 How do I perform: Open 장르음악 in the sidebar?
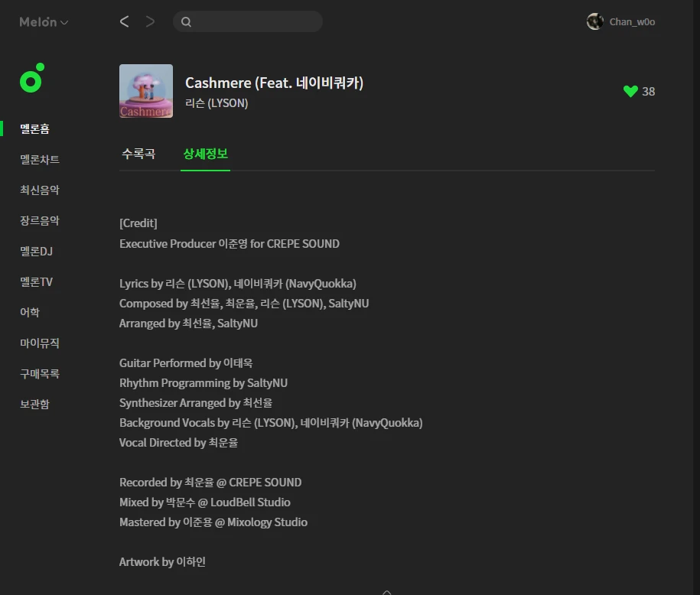(x=40, y=220)
